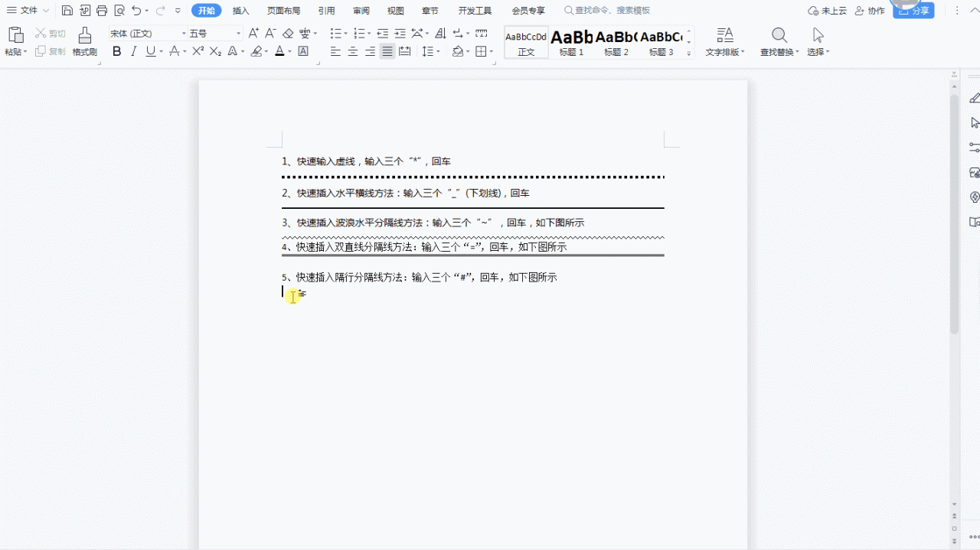
Task: Switch to Page Layout (页面布局) tab
Action: [x=283, y=11]
